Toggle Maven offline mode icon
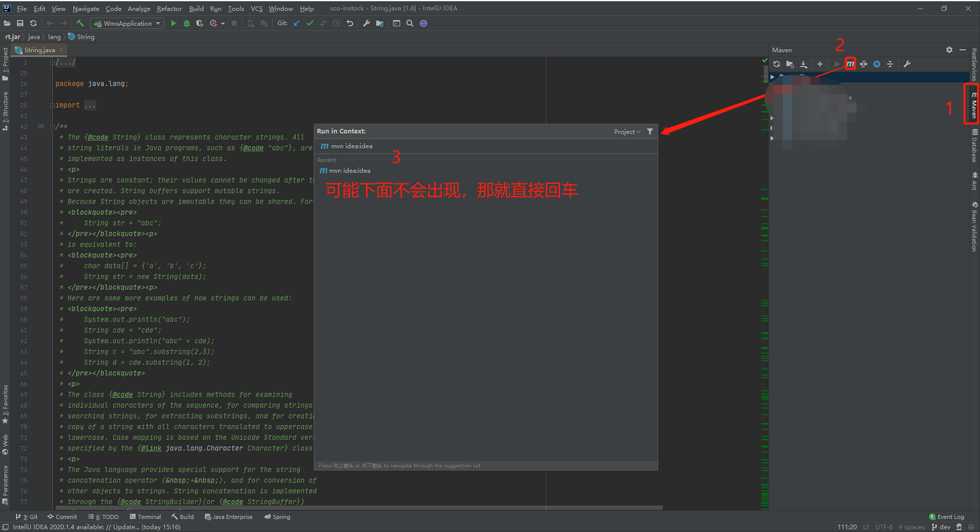980x532 pixels. pos(864,64)
